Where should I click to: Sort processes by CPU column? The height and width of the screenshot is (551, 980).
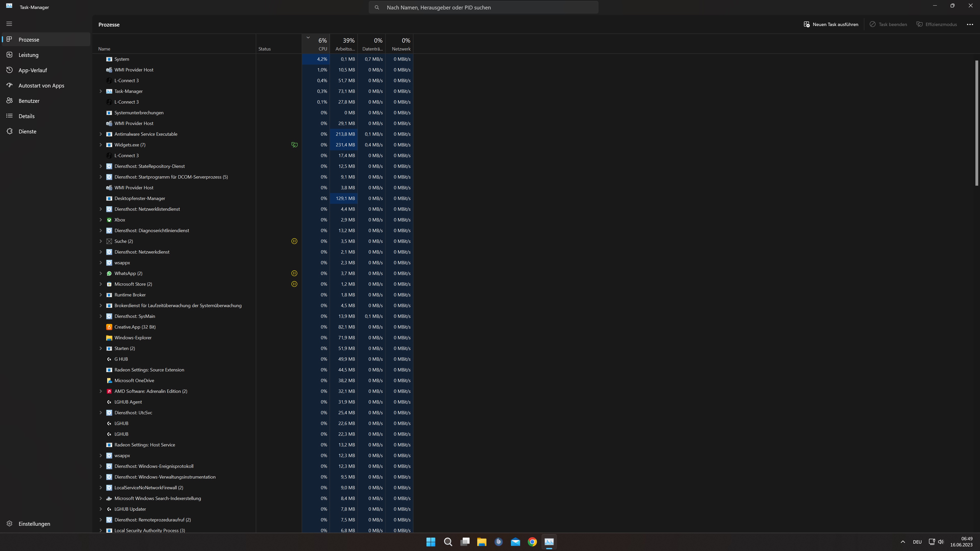tap(316, 44)
